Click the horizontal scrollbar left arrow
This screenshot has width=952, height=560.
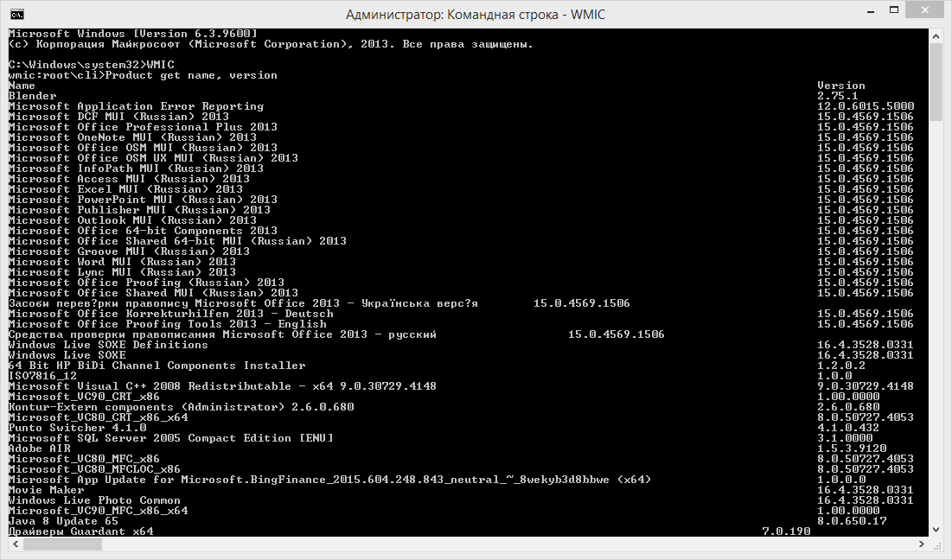pyautogui.click(x=16, y=544)
